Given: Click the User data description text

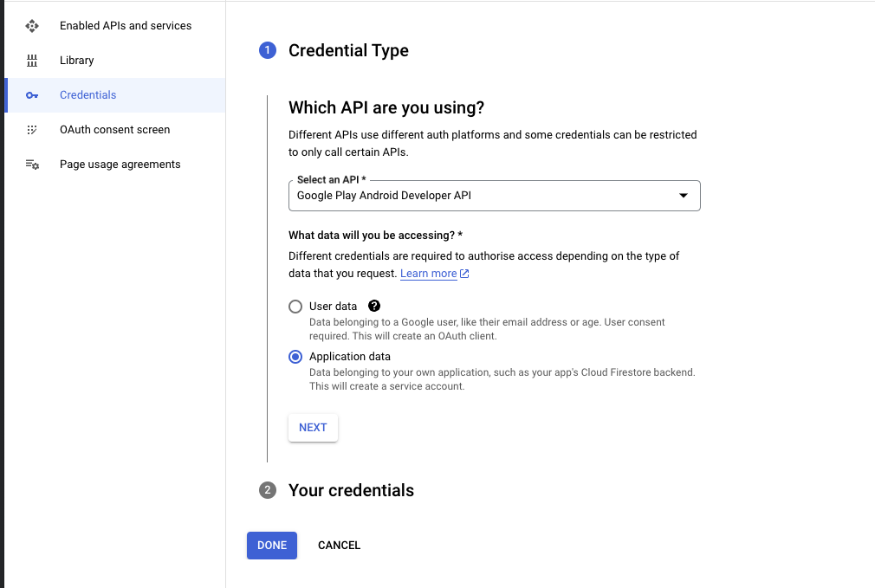Looking at the screenshot, I should coord(487,329).
